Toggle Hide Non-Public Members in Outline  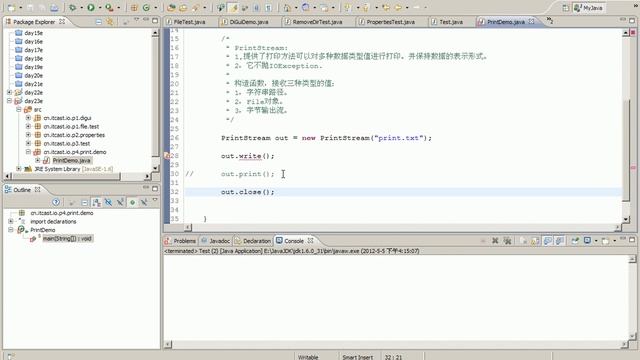132,202
